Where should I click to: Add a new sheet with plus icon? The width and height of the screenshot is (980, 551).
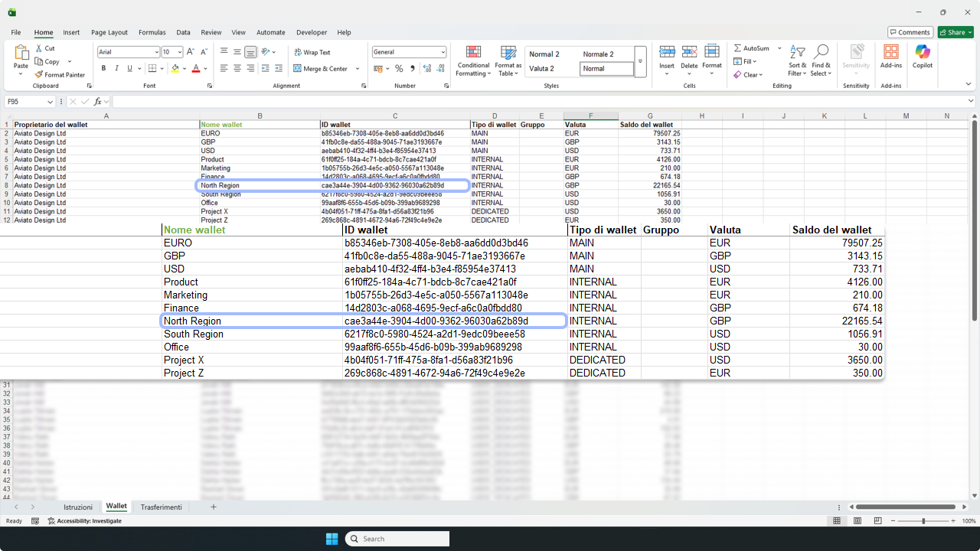coord(214,507)
